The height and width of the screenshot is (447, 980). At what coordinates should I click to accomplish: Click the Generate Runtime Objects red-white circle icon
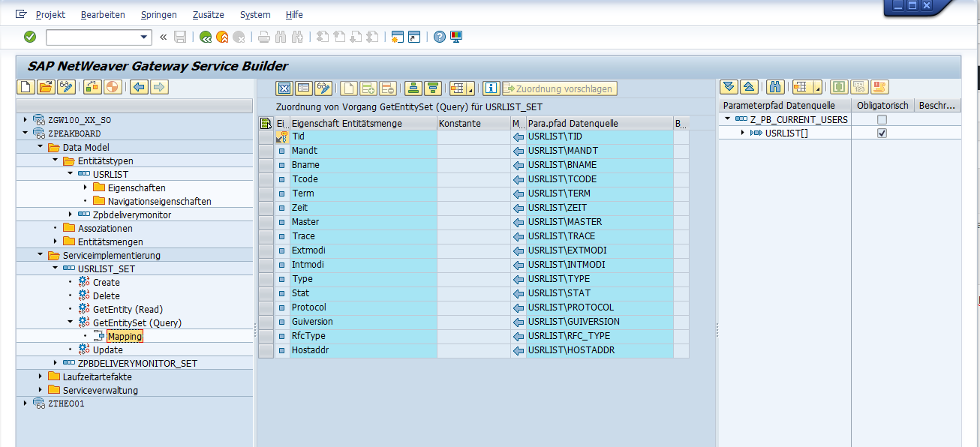(113, 88)
